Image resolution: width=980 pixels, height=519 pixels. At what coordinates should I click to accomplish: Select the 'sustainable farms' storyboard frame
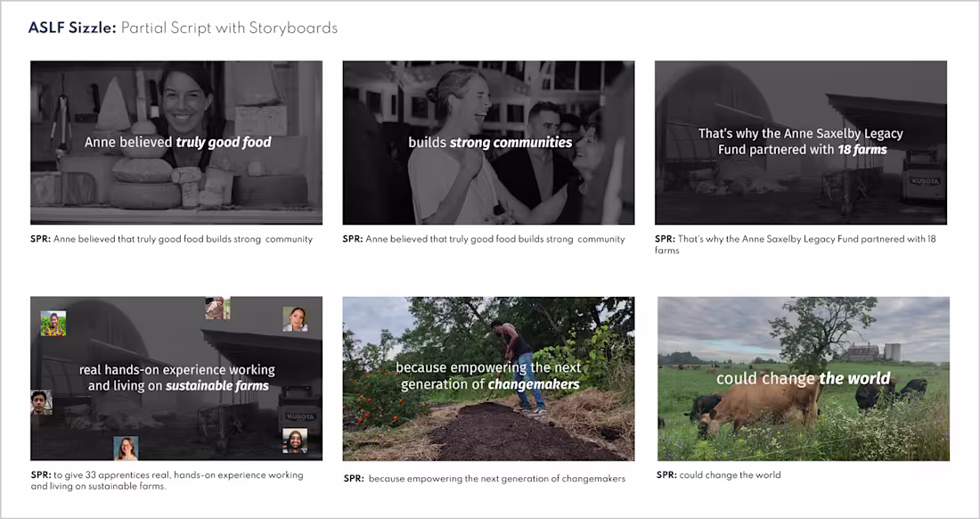[176, 378]
